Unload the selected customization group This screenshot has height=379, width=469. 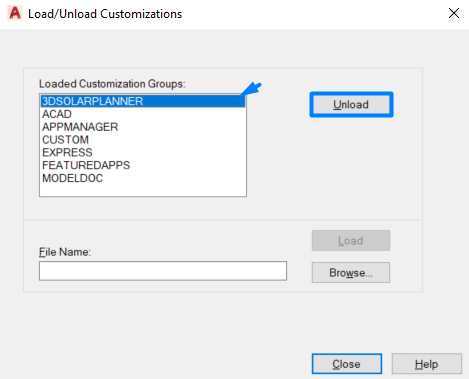click(351, 105)
